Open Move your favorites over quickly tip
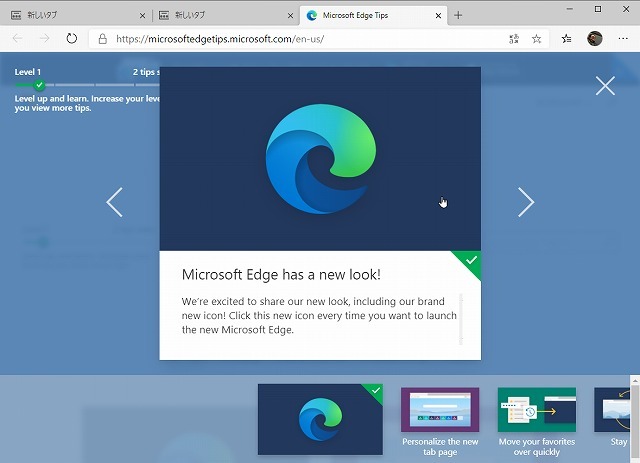Screen dimensions: 640x463 [537, 421]
